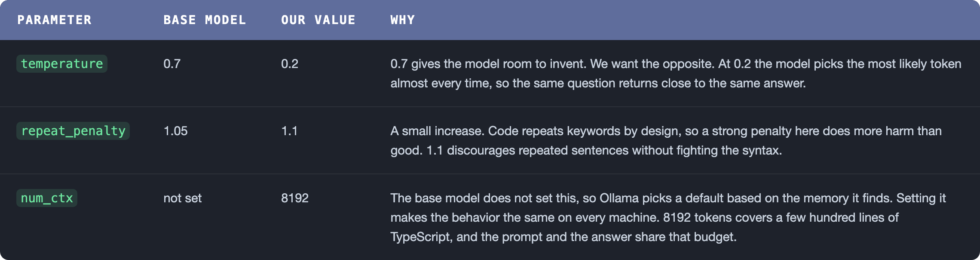The image size is (980, 260).
Task: Click the explanation starting 'A small increase'
Action: tap(666, 140)
